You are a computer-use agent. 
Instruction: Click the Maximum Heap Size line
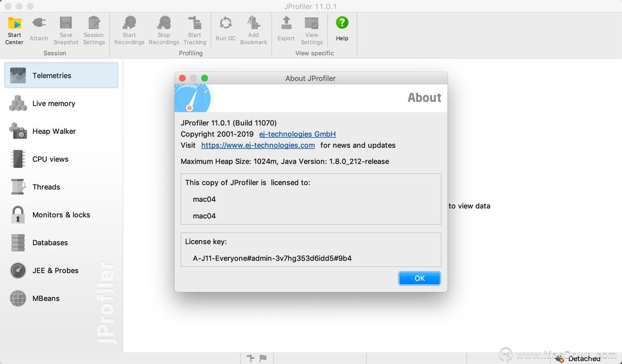point(285,162)
